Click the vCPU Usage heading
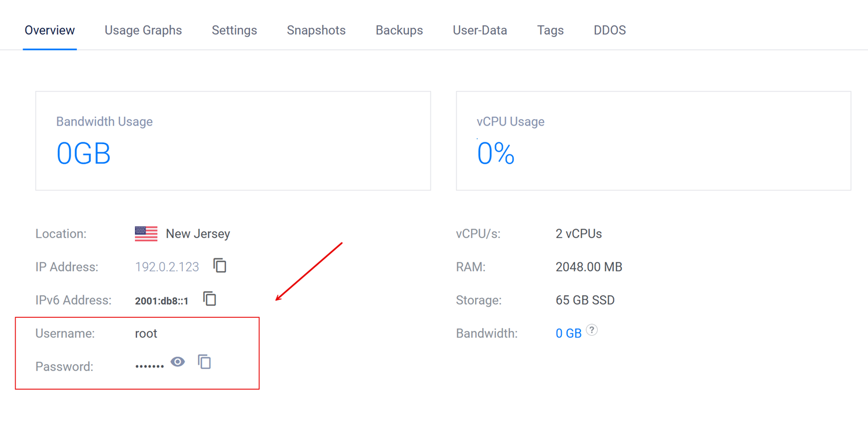 pos(510,122)
